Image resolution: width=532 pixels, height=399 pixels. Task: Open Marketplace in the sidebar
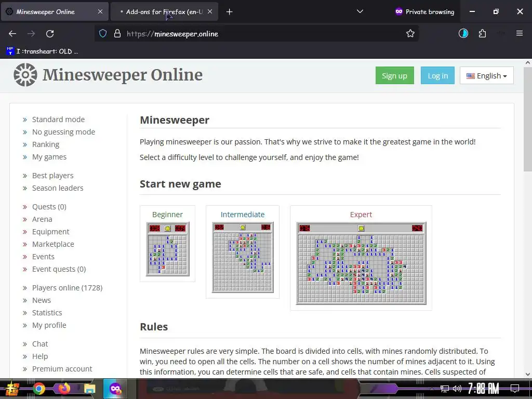click(53, 244)
